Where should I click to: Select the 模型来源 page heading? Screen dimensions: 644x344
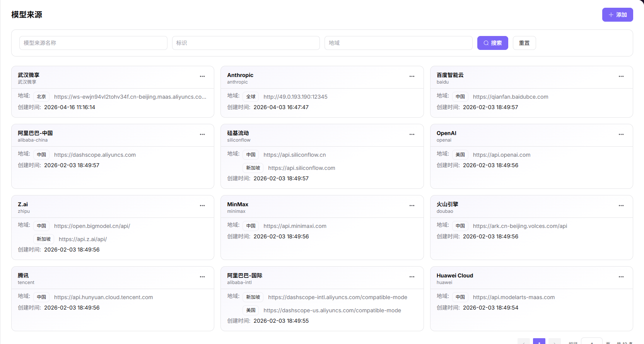click(x=27, y=15)
